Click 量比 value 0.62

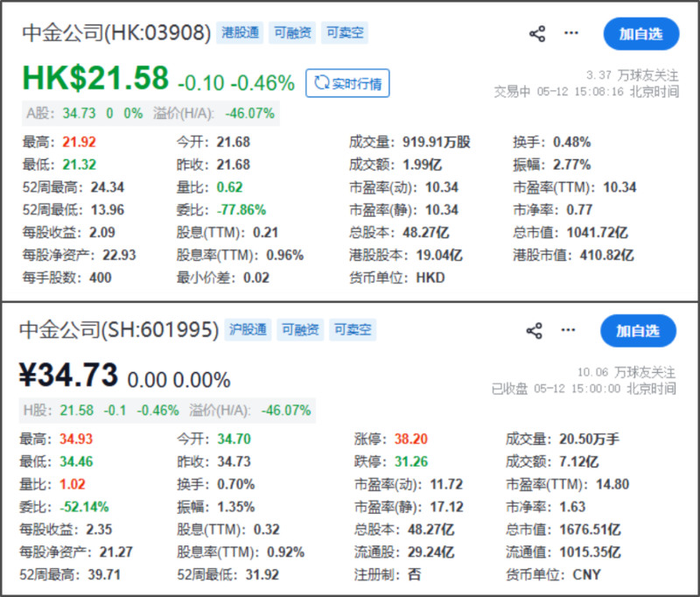tap(229, 187)
